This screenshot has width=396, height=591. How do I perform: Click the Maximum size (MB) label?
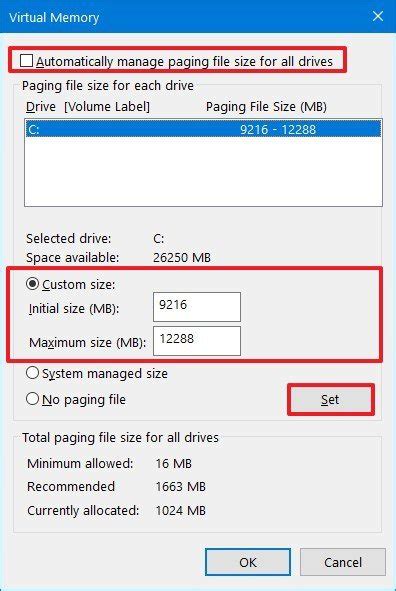[x=87, y=343]
